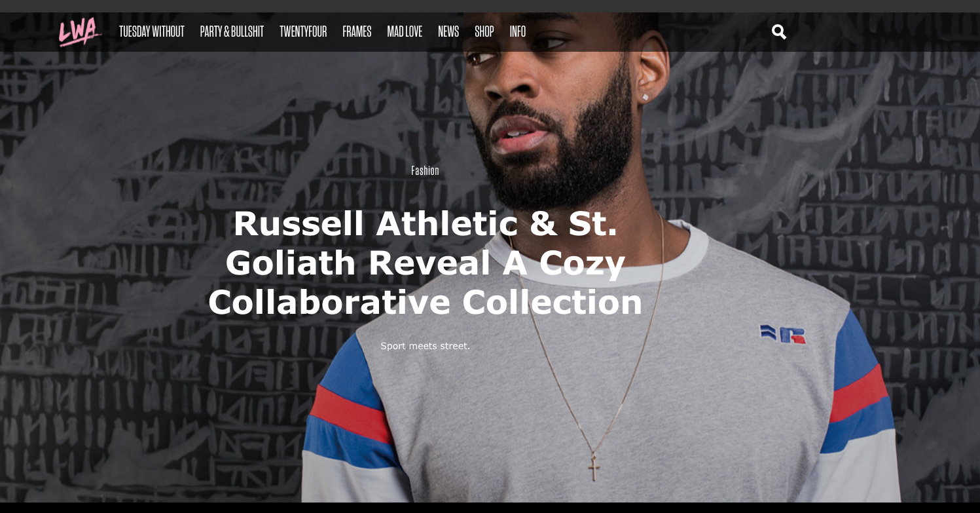Open the Info menu item
This screenshot has height=513, width=980.
pyautogui.click(x=518, y=31)
